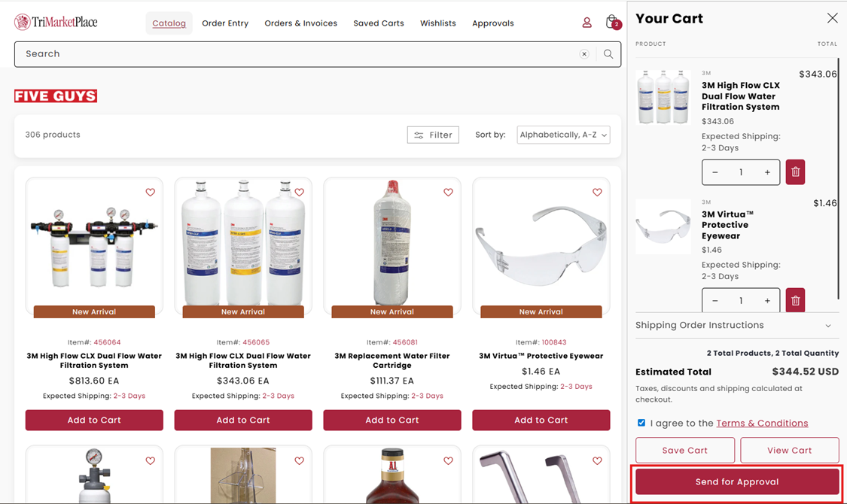Click the search magnifier icon
Screen dimensions: 847x504
pos(608,54)
